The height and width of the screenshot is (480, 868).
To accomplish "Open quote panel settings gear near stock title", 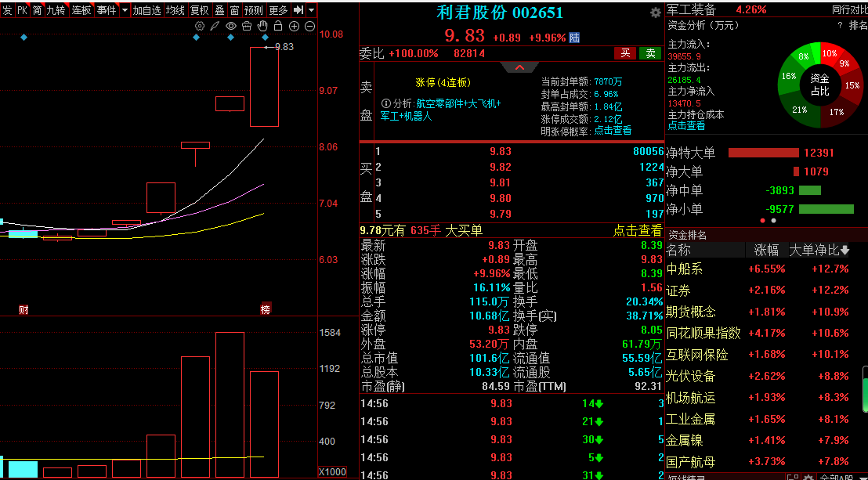I will (656, 13).
